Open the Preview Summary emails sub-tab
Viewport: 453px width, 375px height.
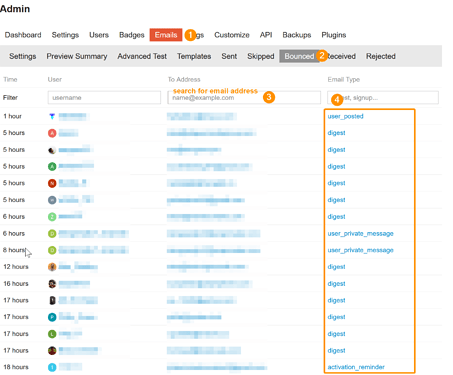point(77,56)
